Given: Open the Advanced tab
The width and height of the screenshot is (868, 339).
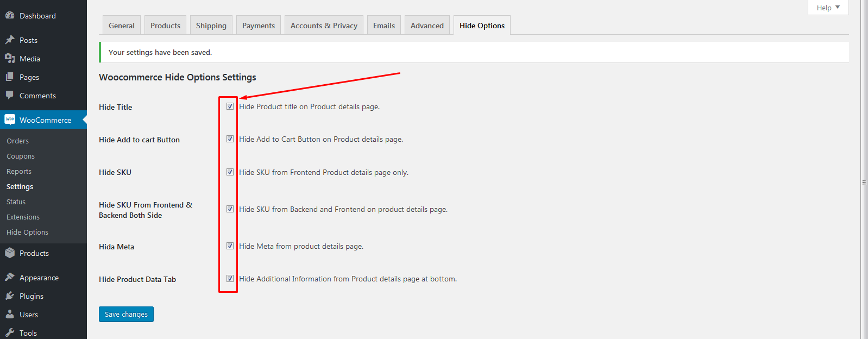Looking at the screenshot, I should (427, 26).
